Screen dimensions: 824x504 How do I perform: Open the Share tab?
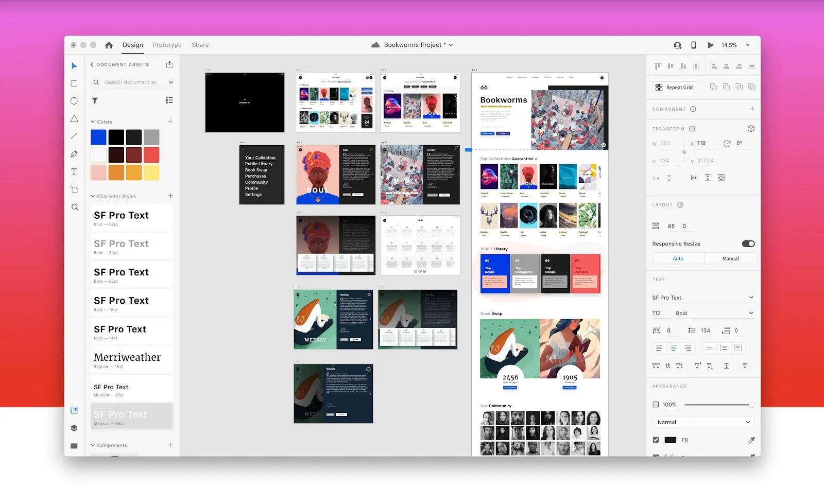pos(200,45)
